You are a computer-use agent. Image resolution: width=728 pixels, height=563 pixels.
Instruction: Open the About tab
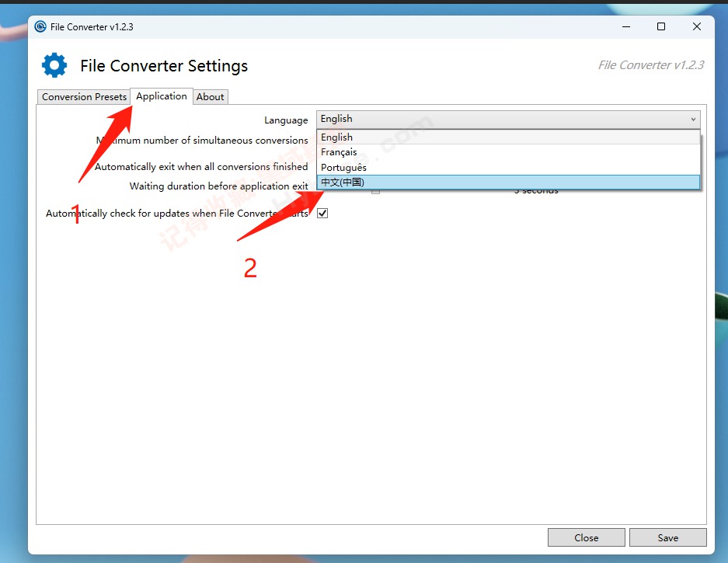coord(210,96)
